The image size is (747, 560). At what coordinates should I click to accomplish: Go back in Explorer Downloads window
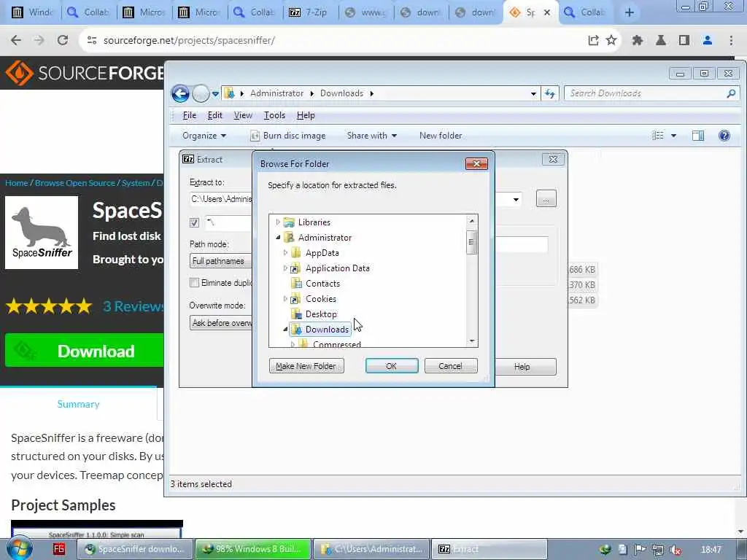[181, 93]
